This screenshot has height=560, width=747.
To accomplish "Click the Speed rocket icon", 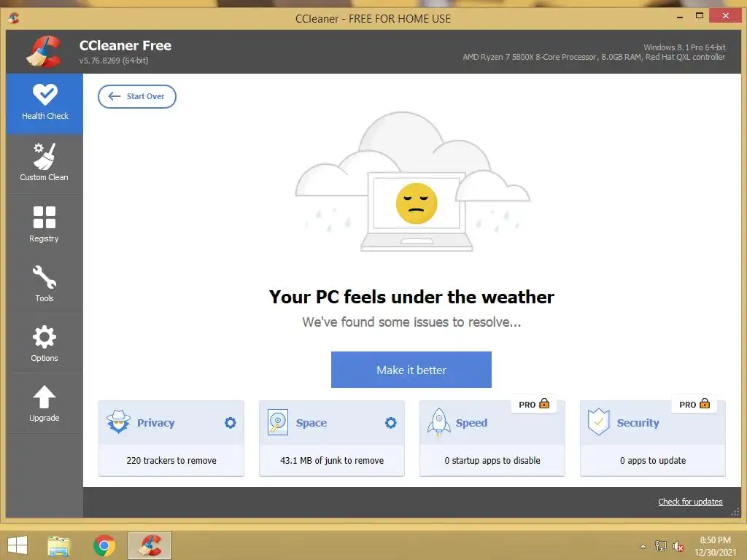I will click(438, 422).
